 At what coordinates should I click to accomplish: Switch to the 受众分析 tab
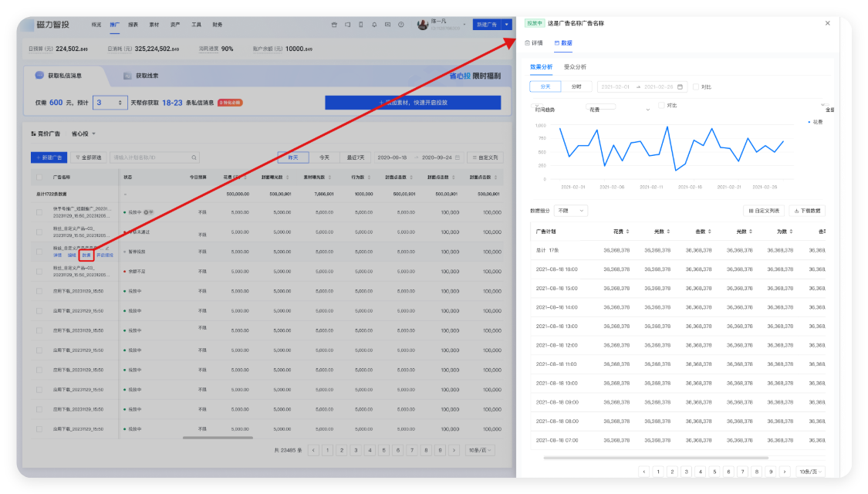click(x=575, y=67)
